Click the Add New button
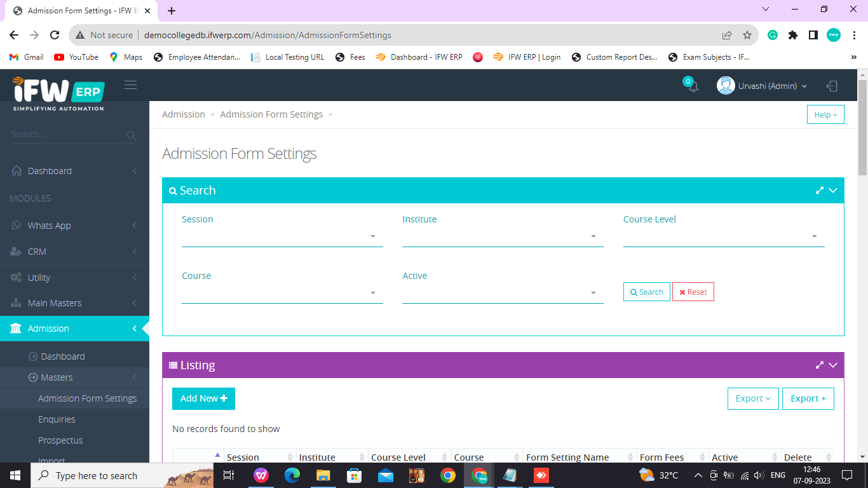Screen dimensions: 868x488 203,398
